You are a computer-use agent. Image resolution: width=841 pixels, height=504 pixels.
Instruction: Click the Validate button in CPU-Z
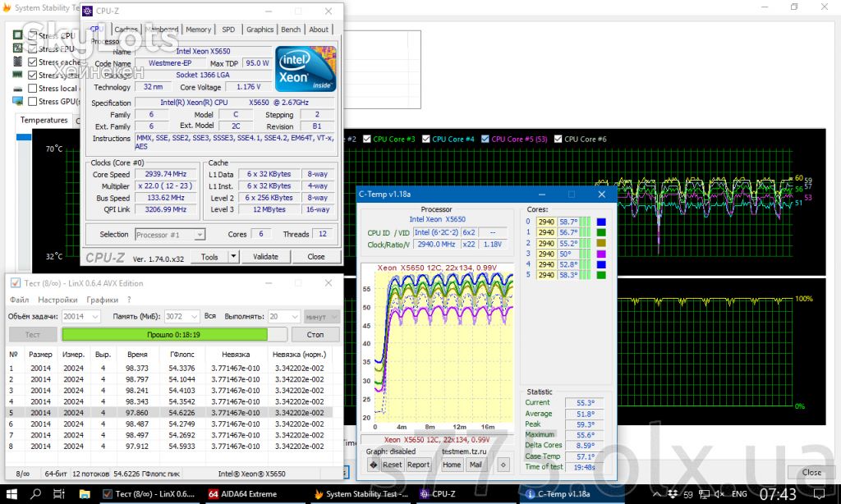pos(265,257)
